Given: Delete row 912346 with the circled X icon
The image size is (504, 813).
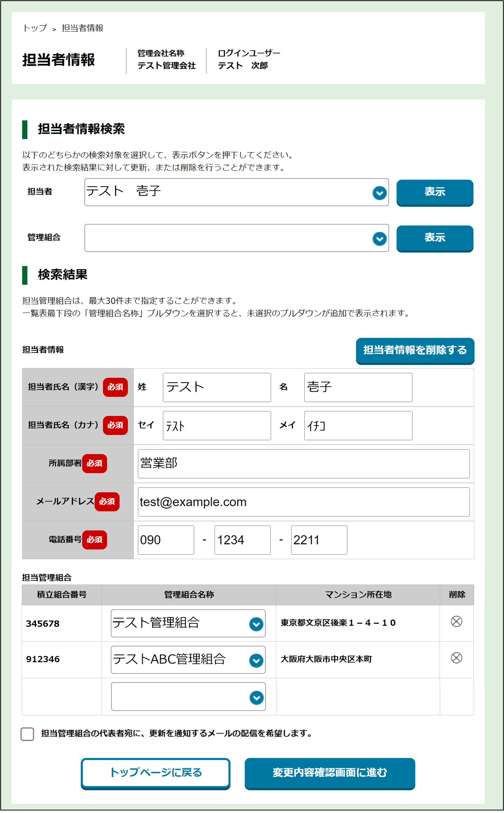Looking at the screenshot, I should (x=456, y=657).
